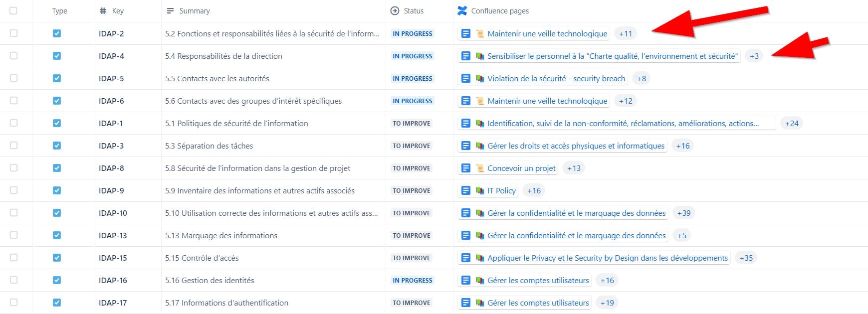Open Confluence page Sensibiliser le personnel à la Charte

click(612, 56)
